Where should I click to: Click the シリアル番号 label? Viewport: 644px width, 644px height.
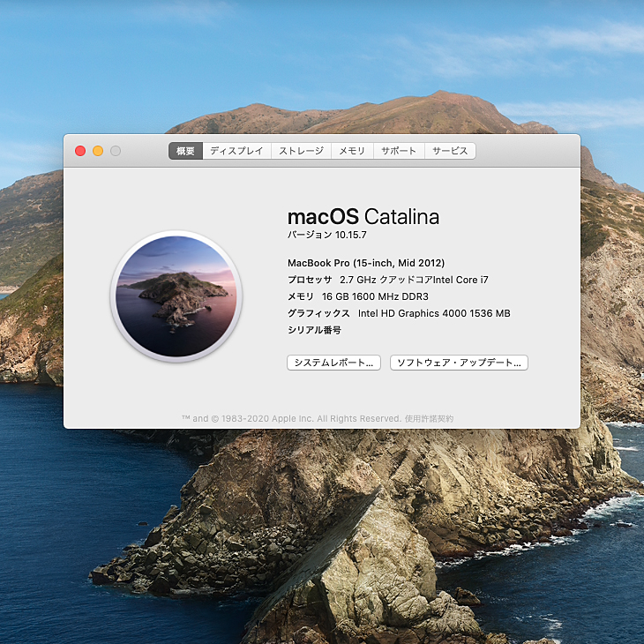(x=314, y=330)
